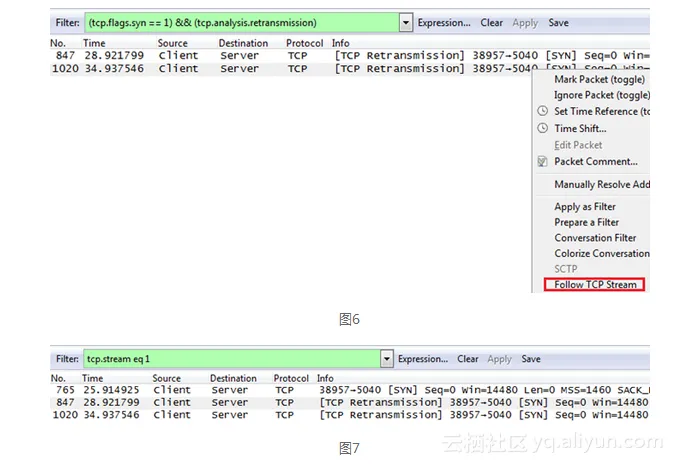Viewport: 674px width, 464px height.
Task: Open the dropdown arrow of the tcp.flags.syn filter
Action: (x=405, y=23)
